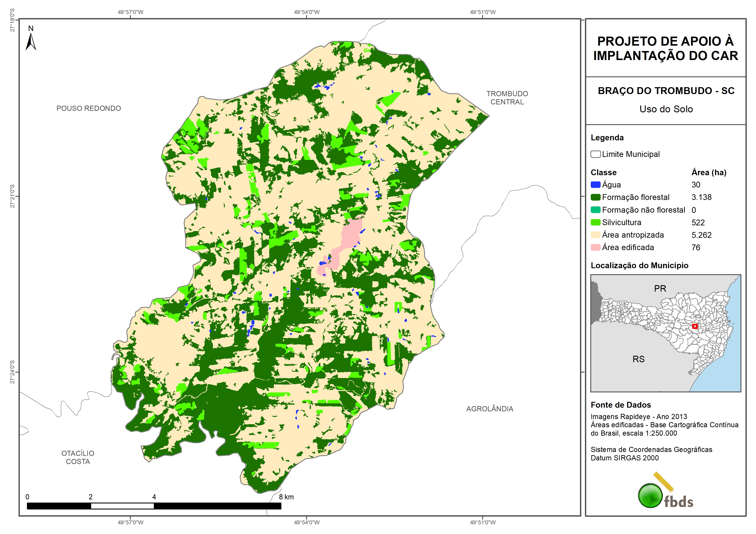Click the AGROLÂNDIA map label
The image size is (756, 534).
point(490,409)
